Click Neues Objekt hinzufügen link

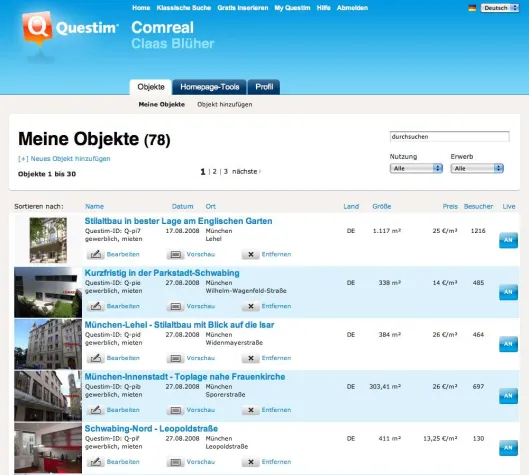tap(64, 159)
